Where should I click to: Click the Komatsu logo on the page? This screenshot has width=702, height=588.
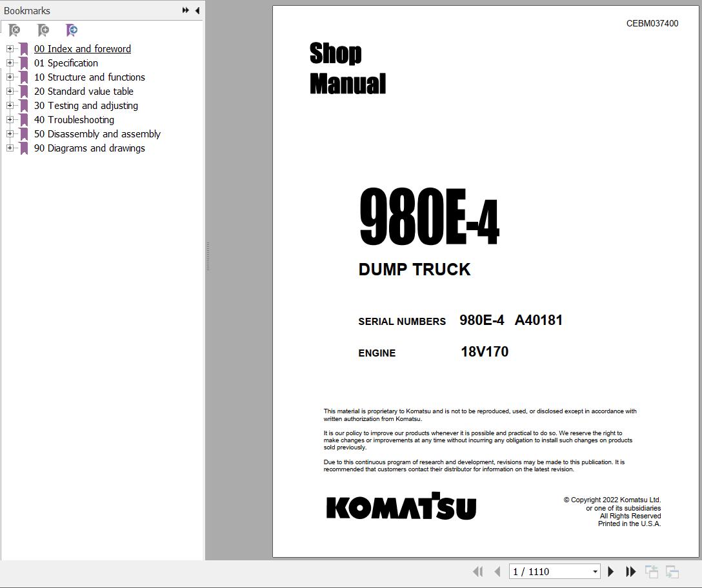401,506
